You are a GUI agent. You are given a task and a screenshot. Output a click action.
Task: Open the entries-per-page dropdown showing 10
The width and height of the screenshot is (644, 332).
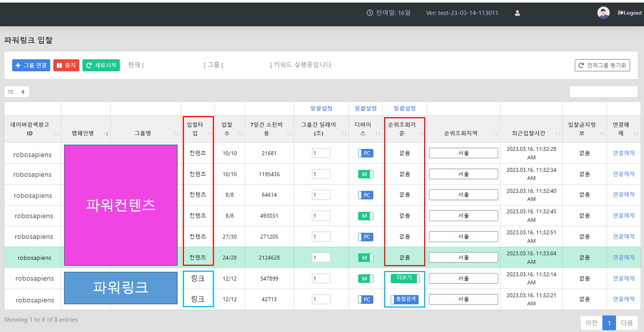[x=17, y=92]
